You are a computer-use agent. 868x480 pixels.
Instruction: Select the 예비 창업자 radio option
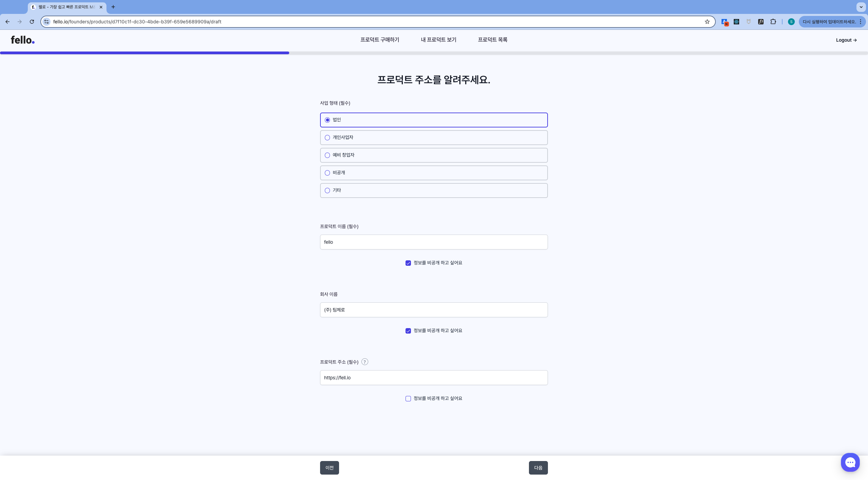click(434, 155)
